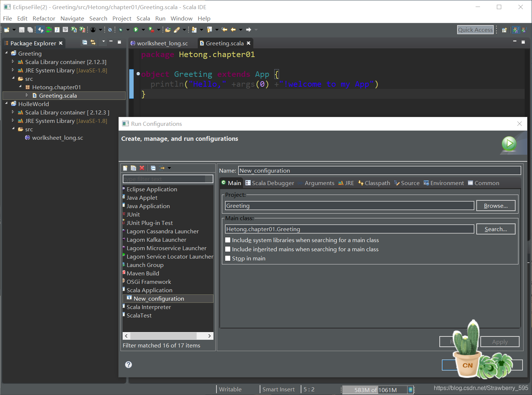Select New_configuration in the list

point(159,298)
